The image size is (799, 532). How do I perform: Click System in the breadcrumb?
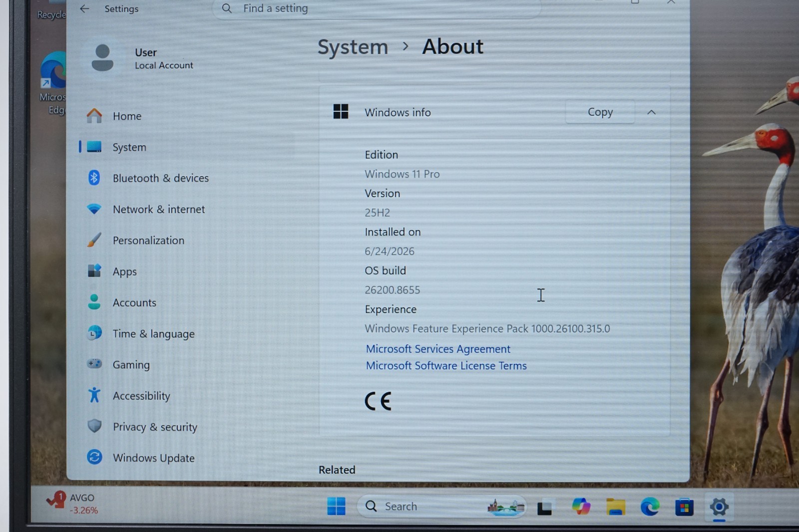point(353,47)
